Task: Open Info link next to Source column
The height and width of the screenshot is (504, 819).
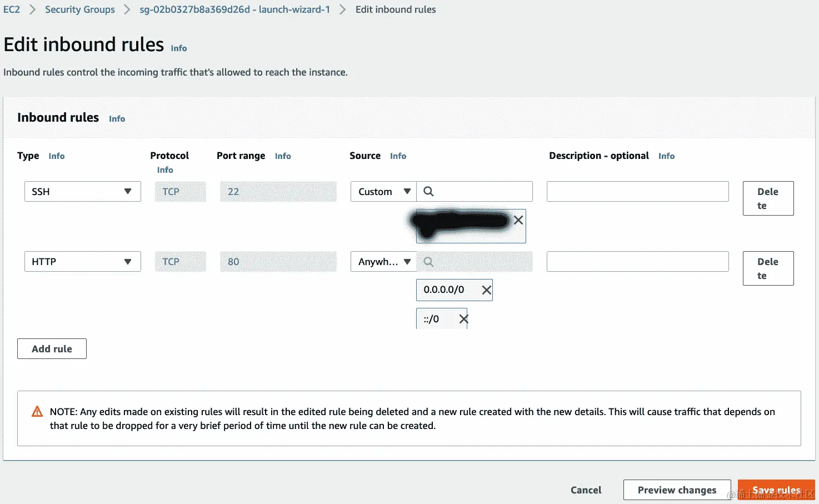Action: 398,156
